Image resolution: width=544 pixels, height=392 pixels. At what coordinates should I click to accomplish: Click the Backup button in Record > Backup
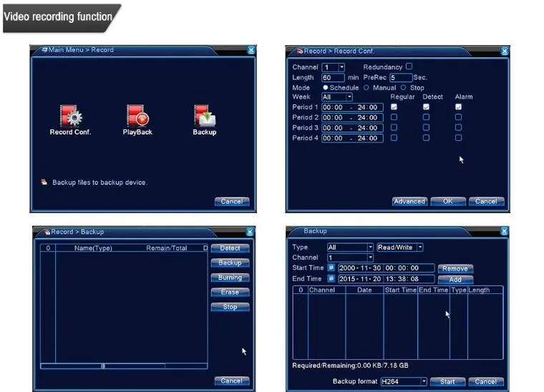[x=230, y=263]
